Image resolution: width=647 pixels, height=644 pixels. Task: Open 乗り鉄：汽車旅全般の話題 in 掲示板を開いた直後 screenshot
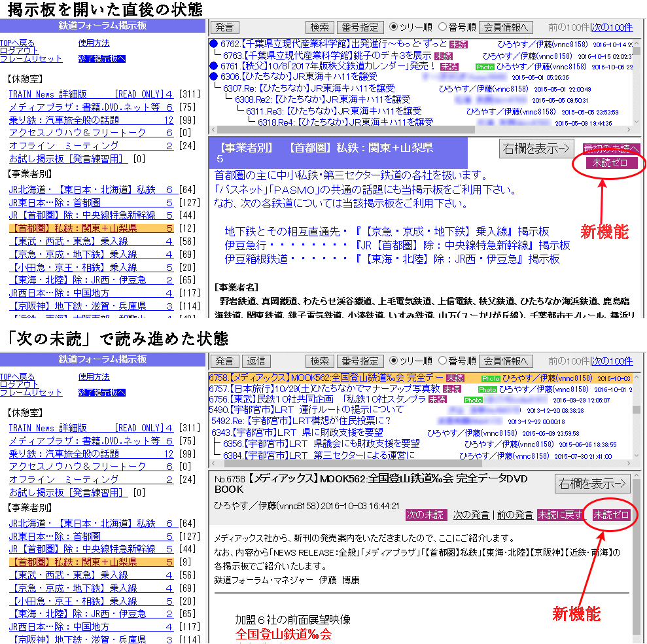tap(91, 120)
